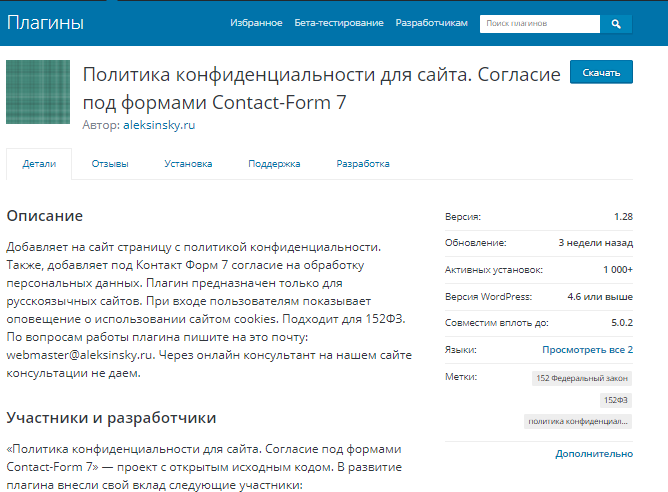Click the Описание heading
The height and width of the screenshot is (492, 668).
tap(45, 216)
